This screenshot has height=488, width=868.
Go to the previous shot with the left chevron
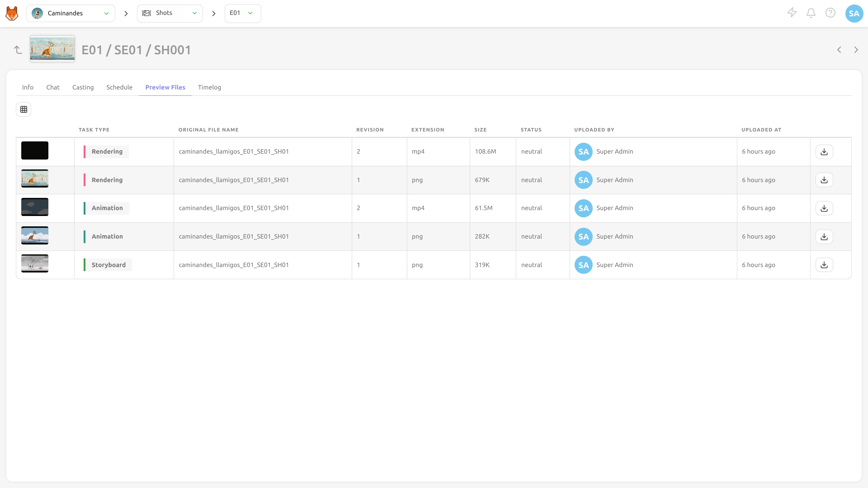coord(839,50)
